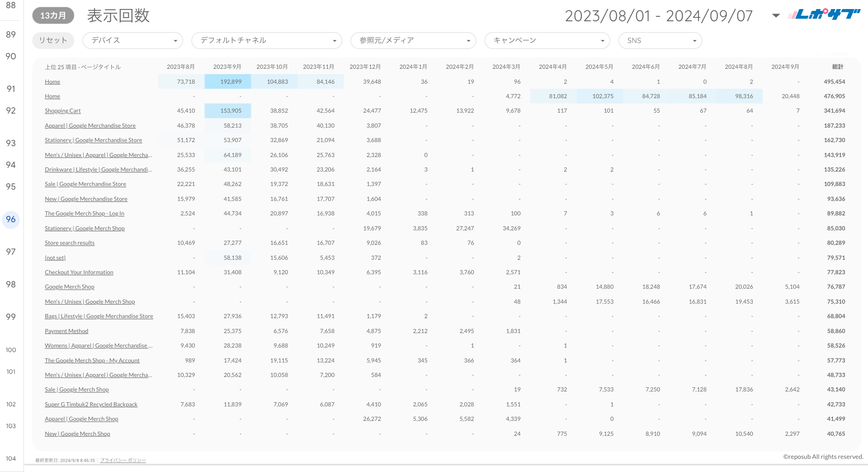Click the Store search results link
This screenshot has height=472, width=868.
click(69, 243)
